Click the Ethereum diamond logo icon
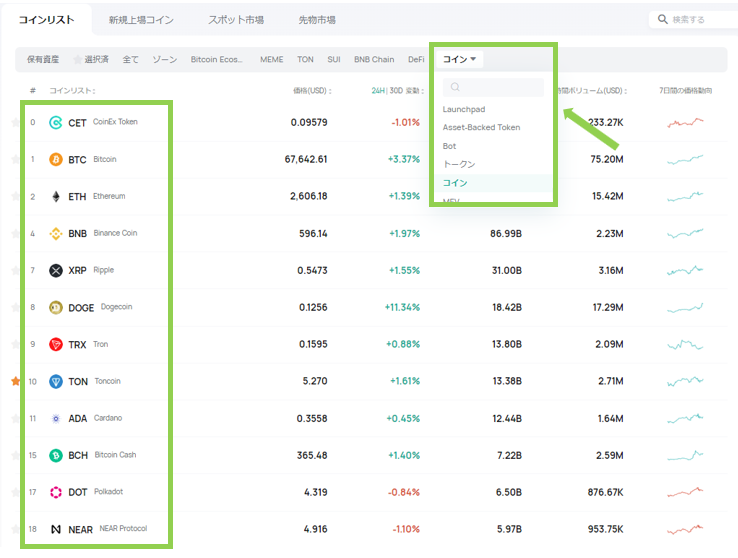 (x=56, y=196)
